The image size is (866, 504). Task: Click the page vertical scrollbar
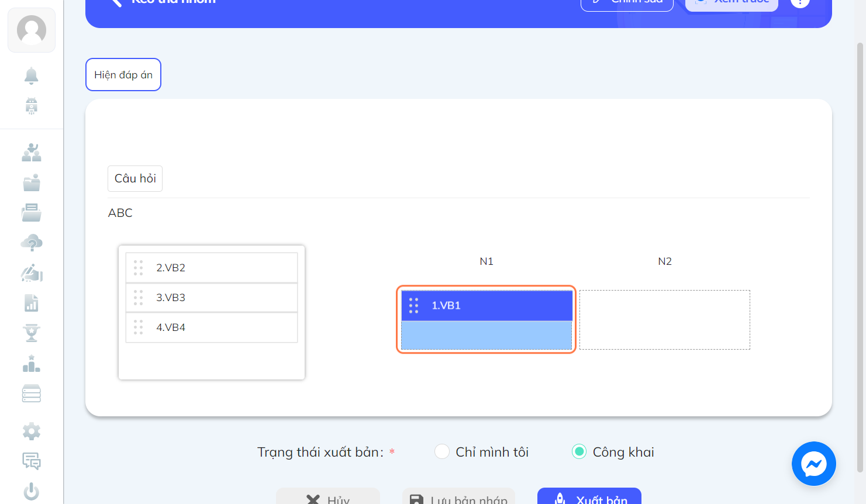pos(860,257)
